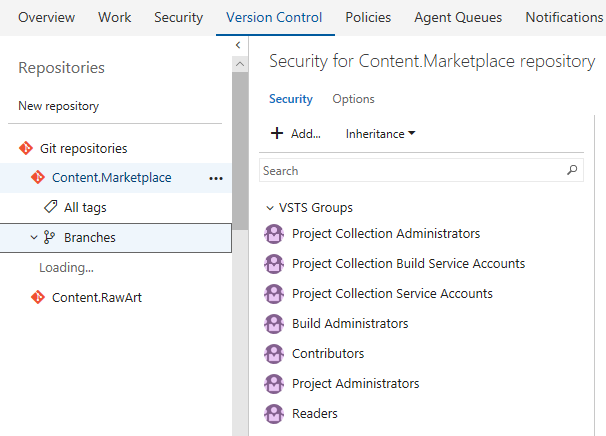
Task: Click the Add... button
Action: point(296,134)
